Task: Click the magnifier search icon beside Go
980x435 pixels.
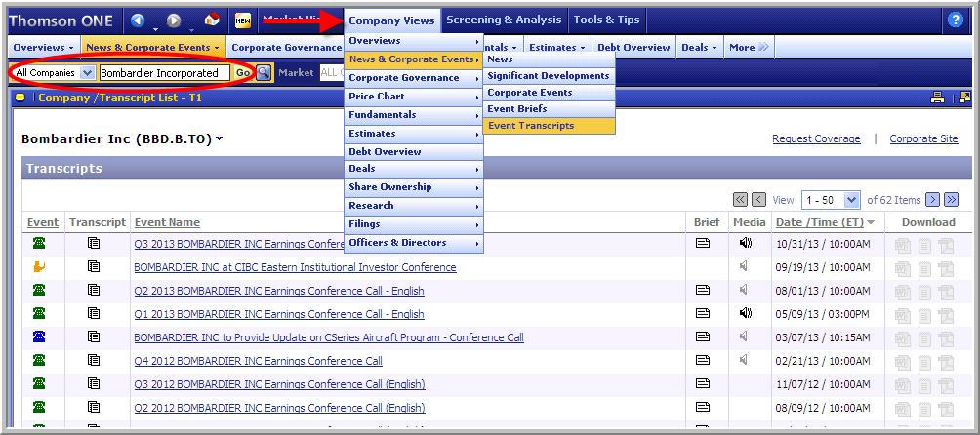Action: pyautogui.click(x=264, y=72)
